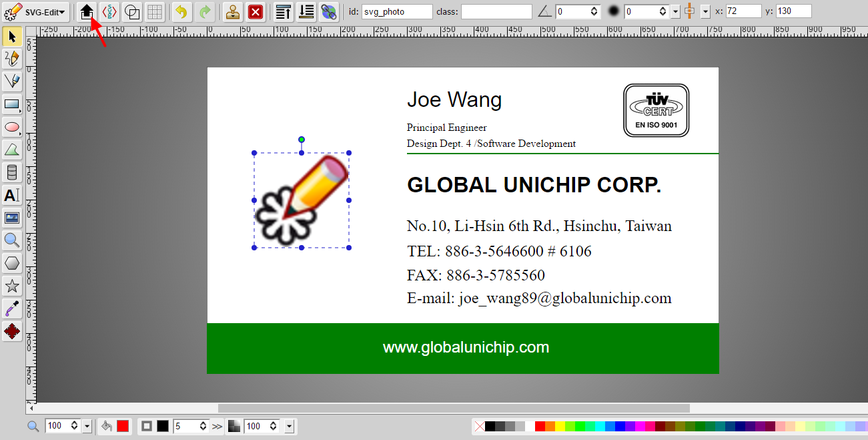Click the green Redo arrow
The width and height of the screenshot is (868, 440).
[205, 11]
